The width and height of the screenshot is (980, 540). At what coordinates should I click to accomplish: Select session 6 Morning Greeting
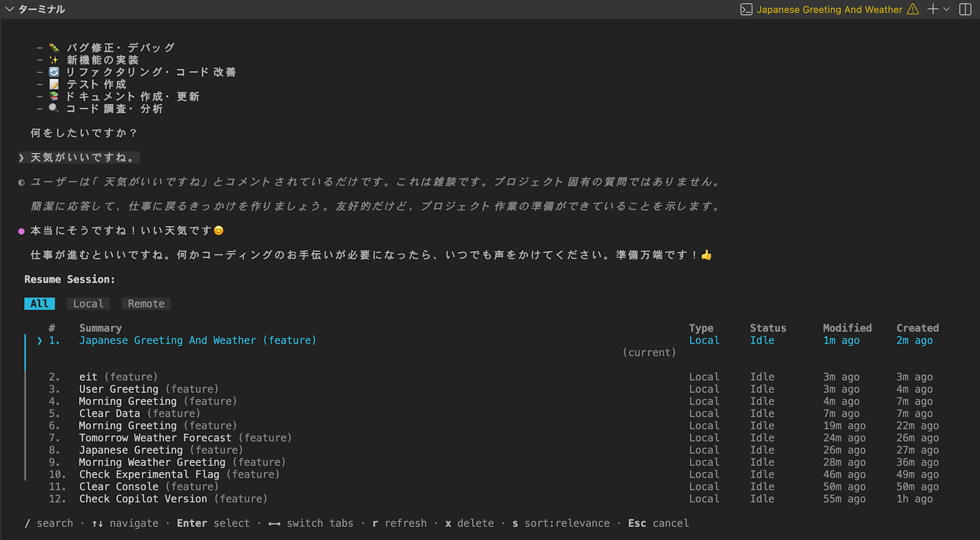158,426
